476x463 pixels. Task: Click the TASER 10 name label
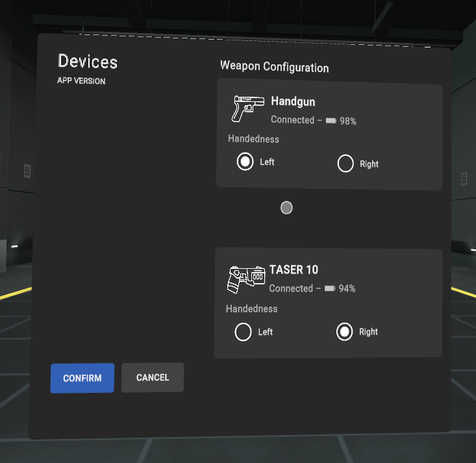coord(294,269)
